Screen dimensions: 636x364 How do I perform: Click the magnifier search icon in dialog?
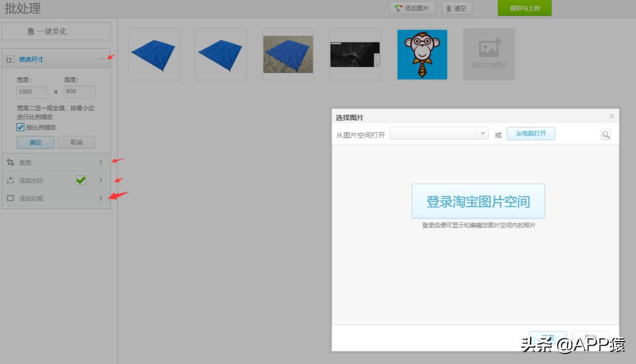605,134
